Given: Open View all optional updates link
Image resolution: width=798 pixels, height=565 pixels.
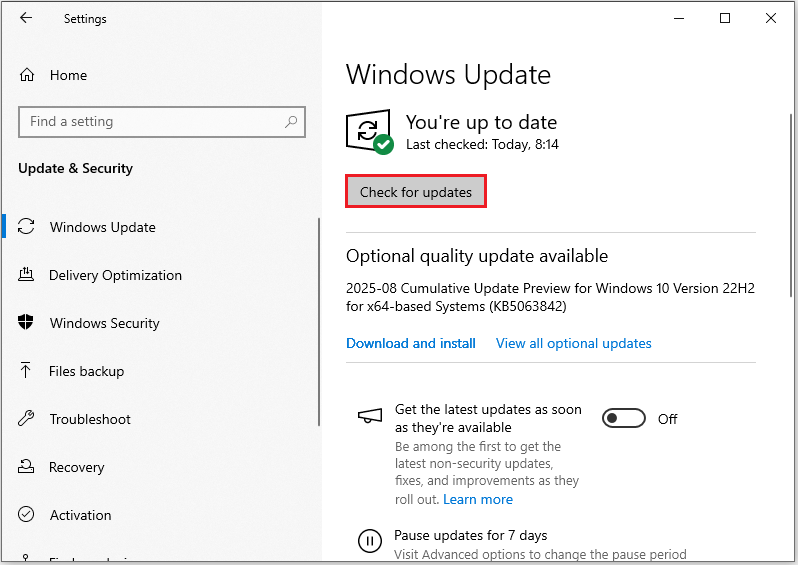Looking at the screenshot, I should (x=573, y=343).
